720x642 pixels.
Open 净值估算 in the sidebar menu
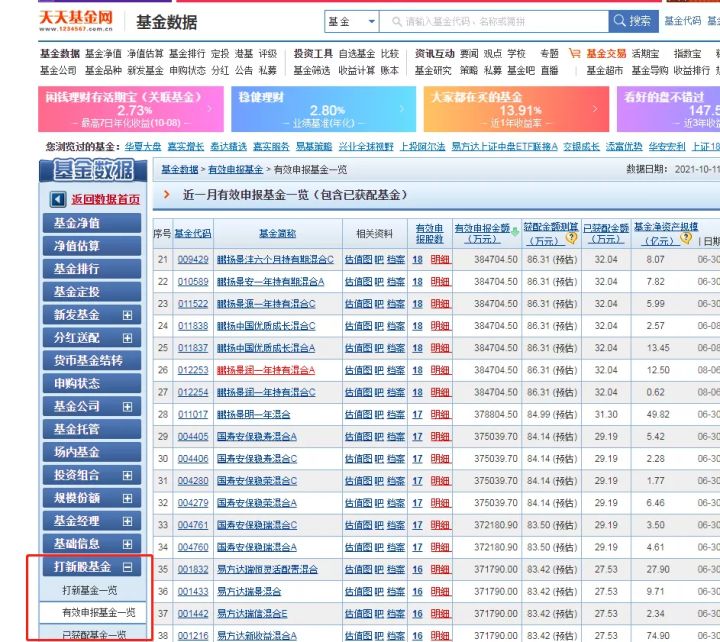click(92, 246)
